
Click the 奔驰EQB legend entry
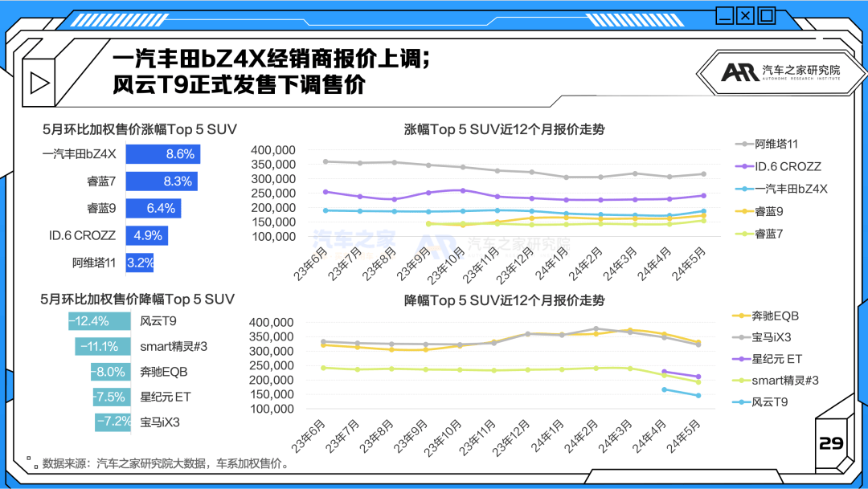coord(766,316)
